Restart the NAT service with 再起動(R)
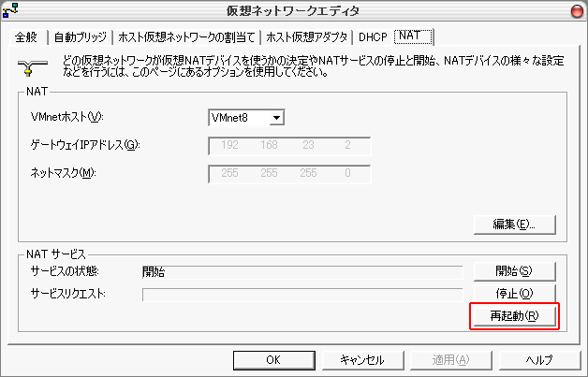The width and height of the screenshot is (588, 377). (514, 317)
